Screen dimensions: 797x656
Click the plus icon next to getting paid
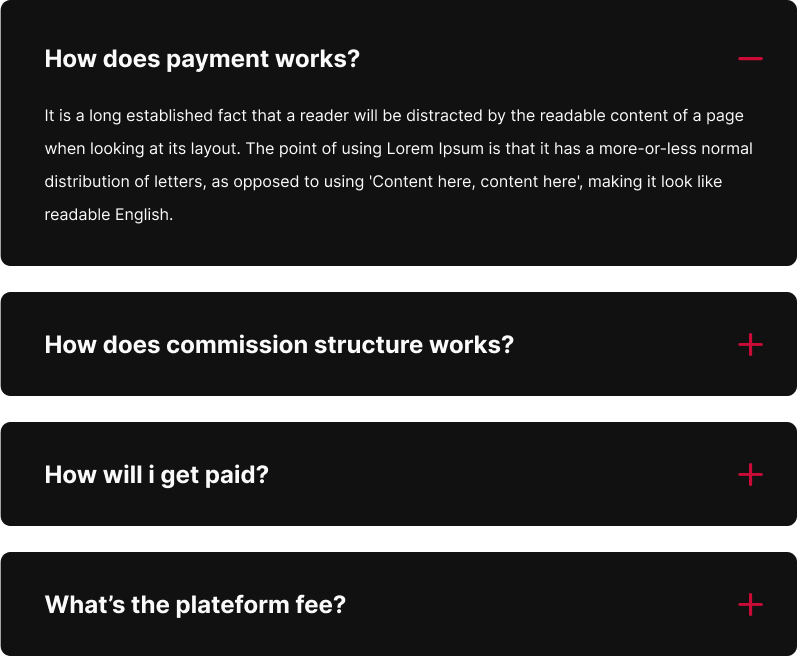750,475
